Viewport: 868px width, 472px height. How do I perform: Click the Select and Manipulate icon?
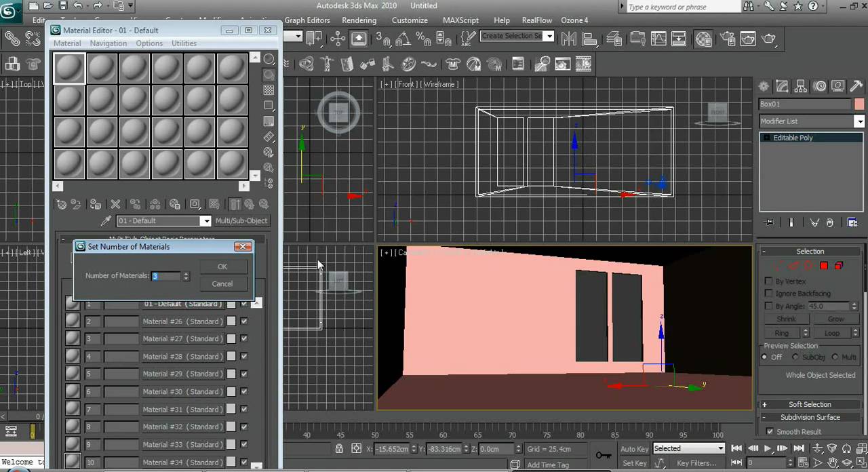[x=338, y=39]
